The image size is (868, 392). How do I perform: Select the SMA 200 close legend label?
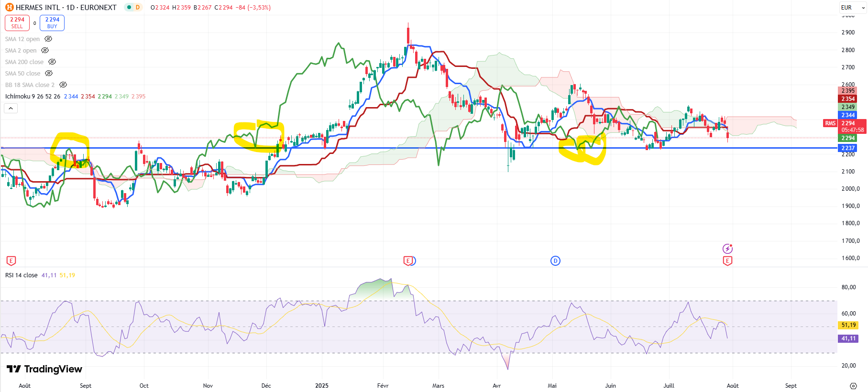pos(24,62)
